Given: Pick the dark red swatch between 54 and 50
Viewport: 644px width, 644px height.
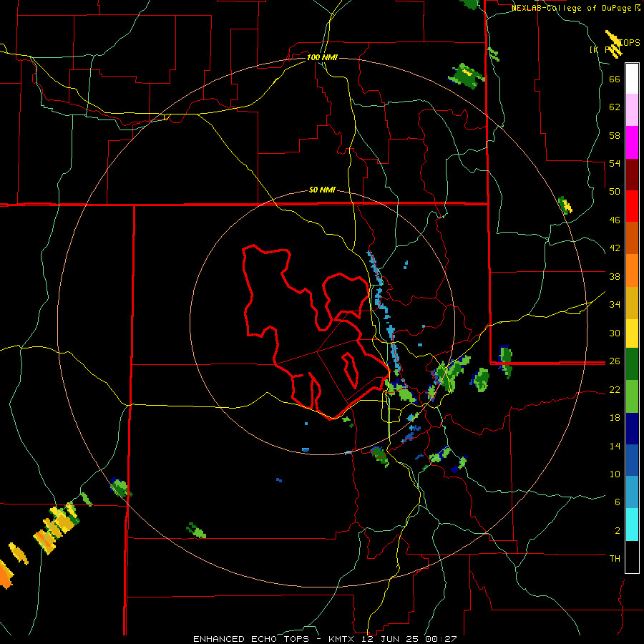Looking at the screenshot, I should pos(632,175).
